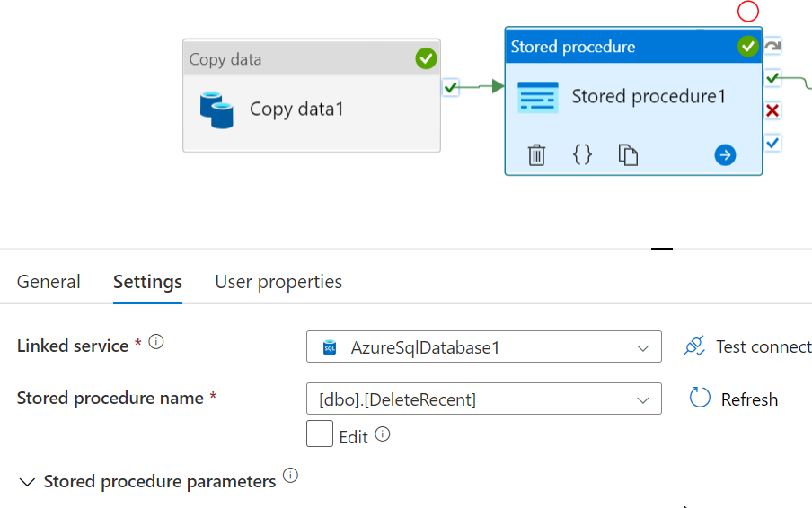Open the Linked service AzureSqlDatabase1 dropdown
Image resolution: width=812 pixels, height=508 pixels.
pyautogui.click(x=483, y=346)
